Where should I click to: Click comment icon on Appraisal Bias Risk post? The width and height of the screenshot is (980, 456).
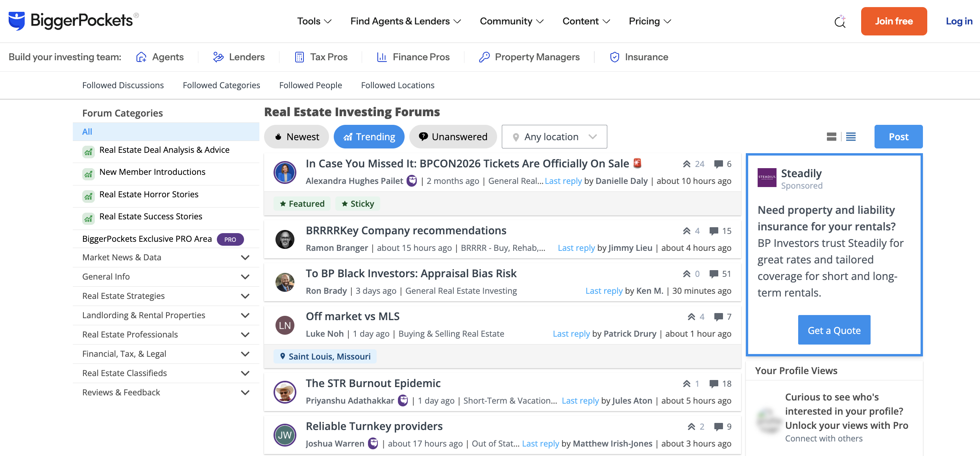(714, 274)
